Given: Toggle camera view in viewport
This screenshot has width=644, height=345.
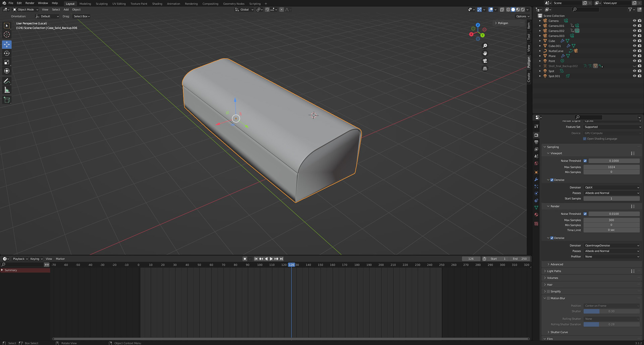Looking at the screenshot, I should [485, 61].
